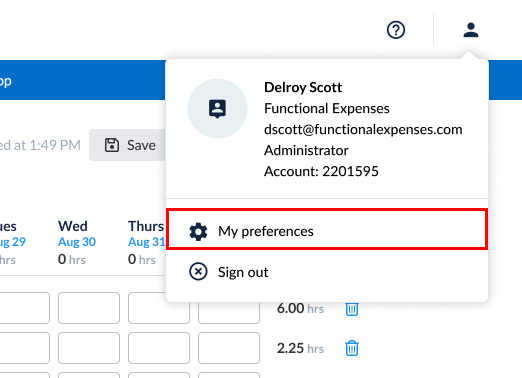Image resolution: width=522 pixels, height=378 pixels.
Task: Click the Functional Expenses company text
Action: [327, 108]
